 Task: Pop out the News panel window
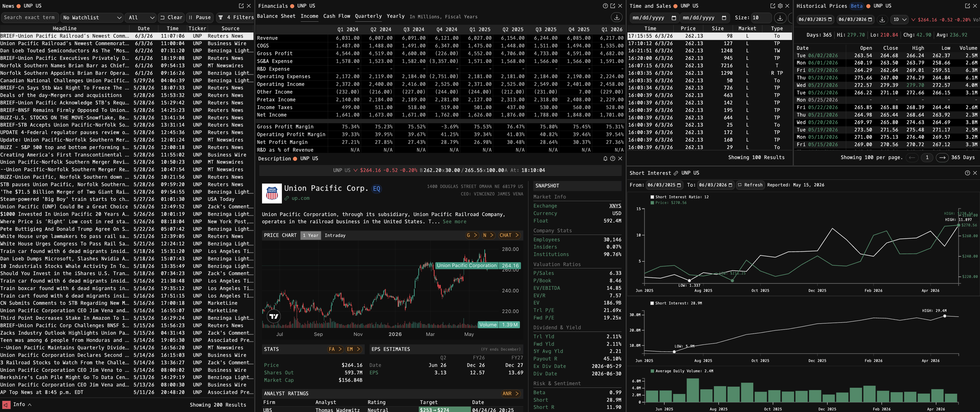pos(241,6)
